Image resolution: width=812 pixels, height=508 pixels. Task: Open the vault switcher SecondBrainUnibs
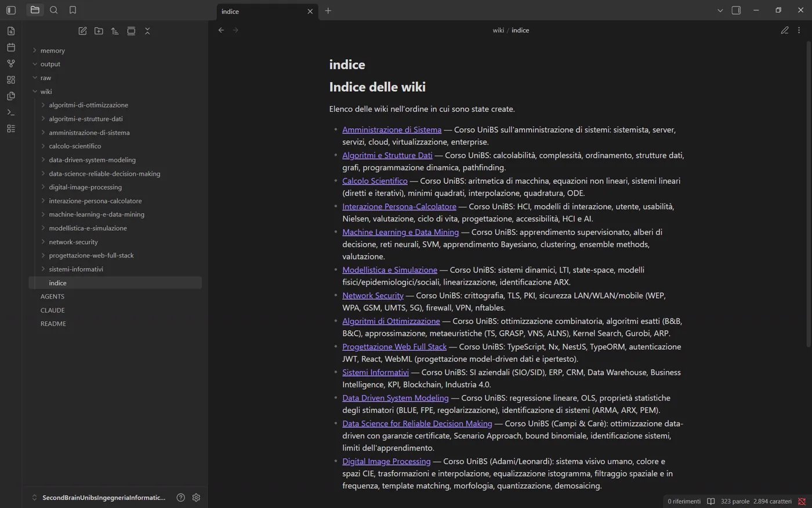point(99,498)
